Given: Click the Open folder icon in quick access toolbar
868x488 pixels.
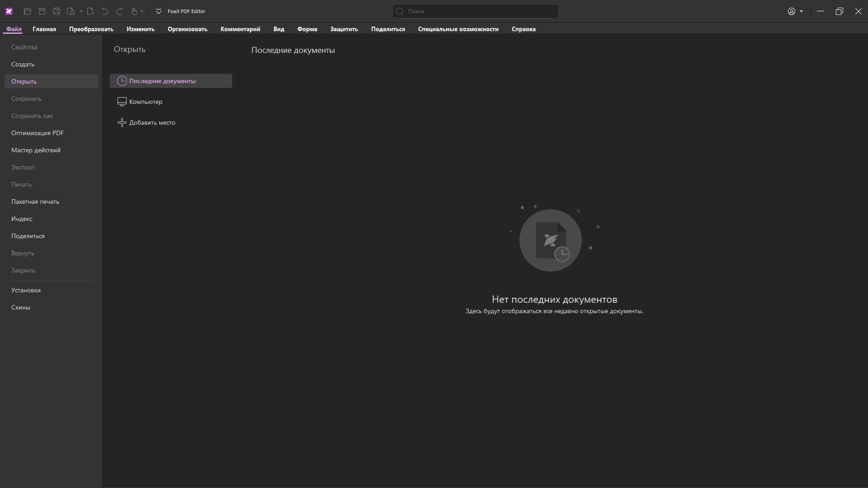Looking at the screenshot, I should [x=28, y=11].
